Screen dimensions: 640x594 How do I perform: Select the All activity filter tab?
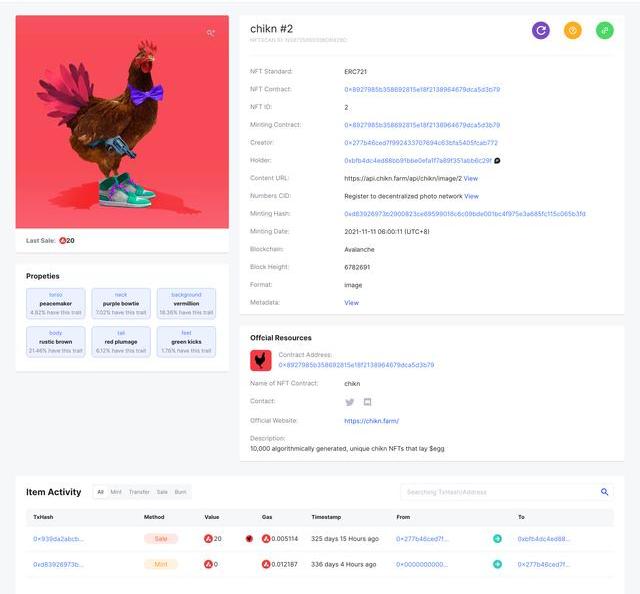pyautogui.click(x=100, y=492)
